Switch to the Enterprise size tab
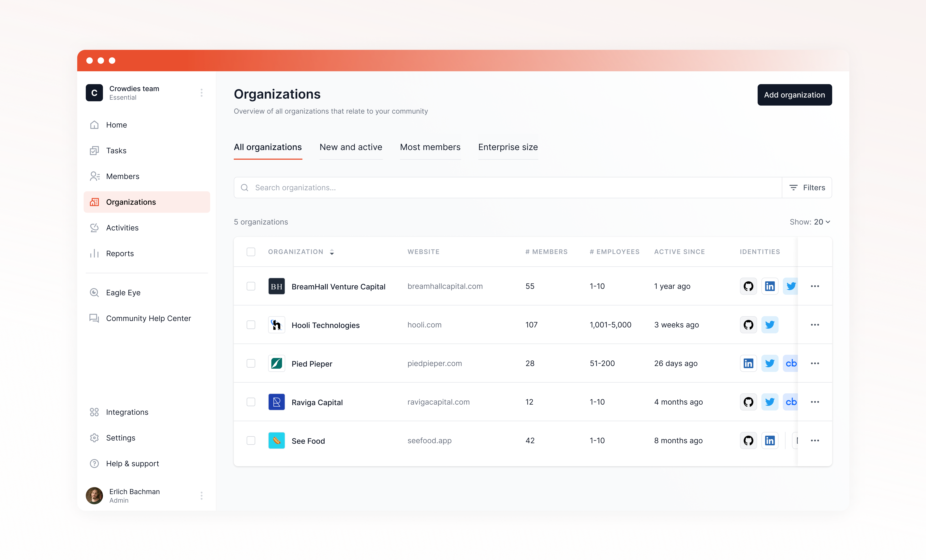Image resolution: width=926 pixels, height=560 pixels. pyautogui.click(x=508, y=147)
